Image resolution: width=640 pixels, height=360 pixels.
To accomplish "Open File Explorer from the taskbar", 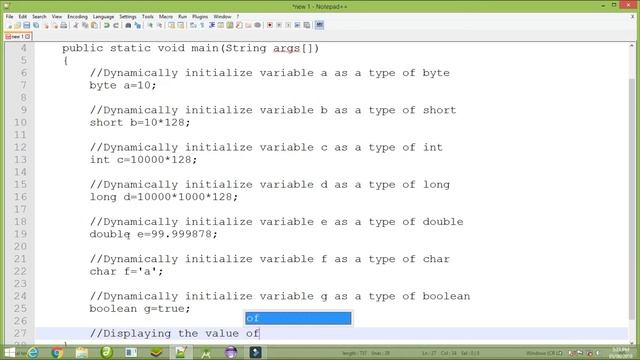I will coord(82,352).
